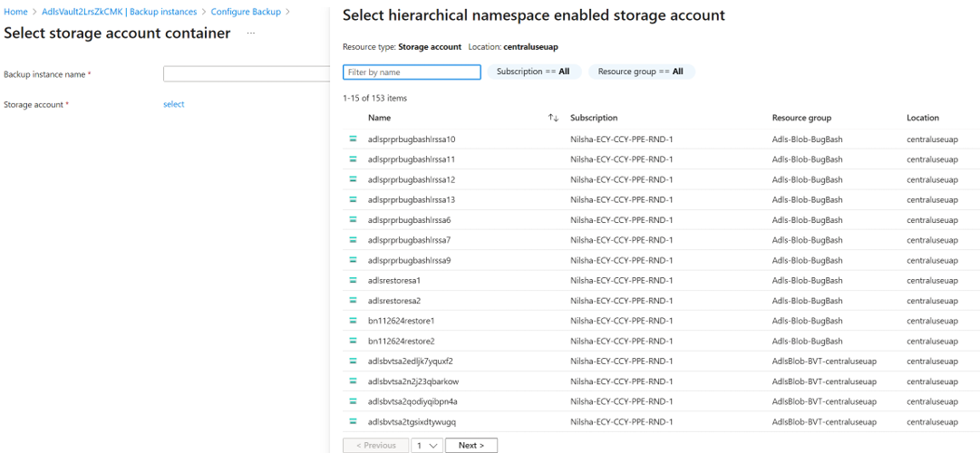Click the Backup instance name input
Viewport: 980px width, 453px height.
point(245,74)
